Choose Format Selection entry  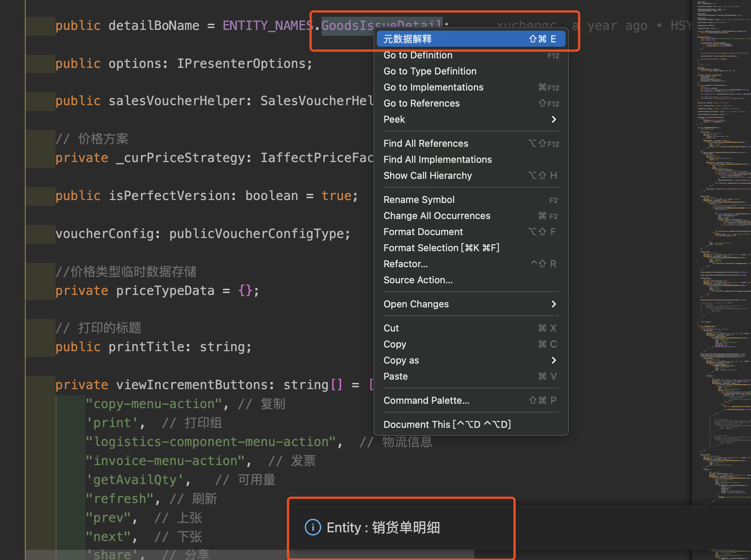[471, 248]
